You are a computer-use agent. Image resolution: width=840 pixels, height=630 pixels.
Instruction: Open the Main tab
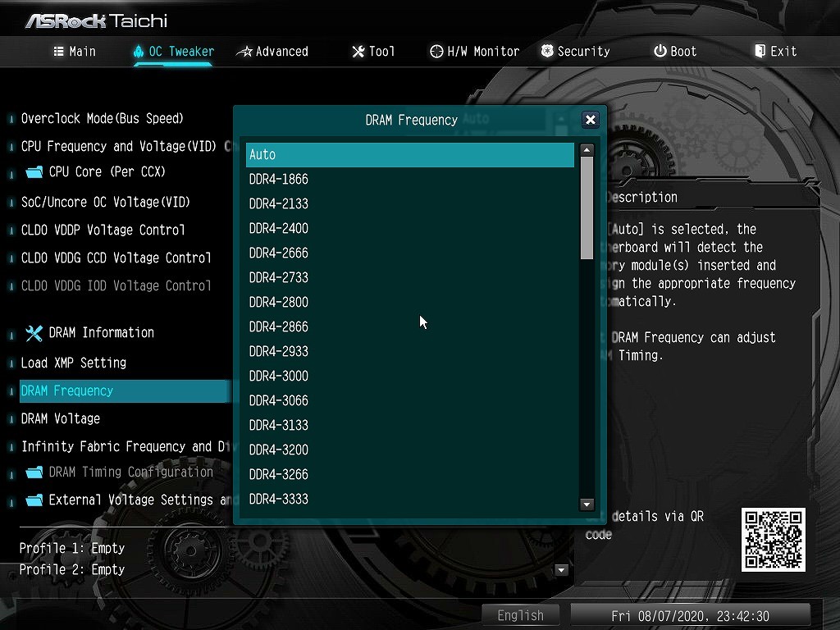75,52
